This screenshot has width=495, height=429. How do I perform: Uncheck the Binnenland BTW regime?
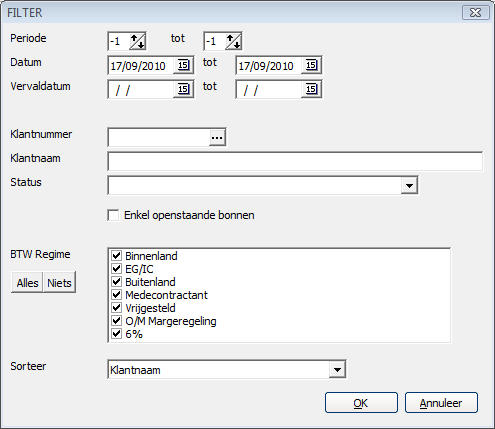point(116,256)
